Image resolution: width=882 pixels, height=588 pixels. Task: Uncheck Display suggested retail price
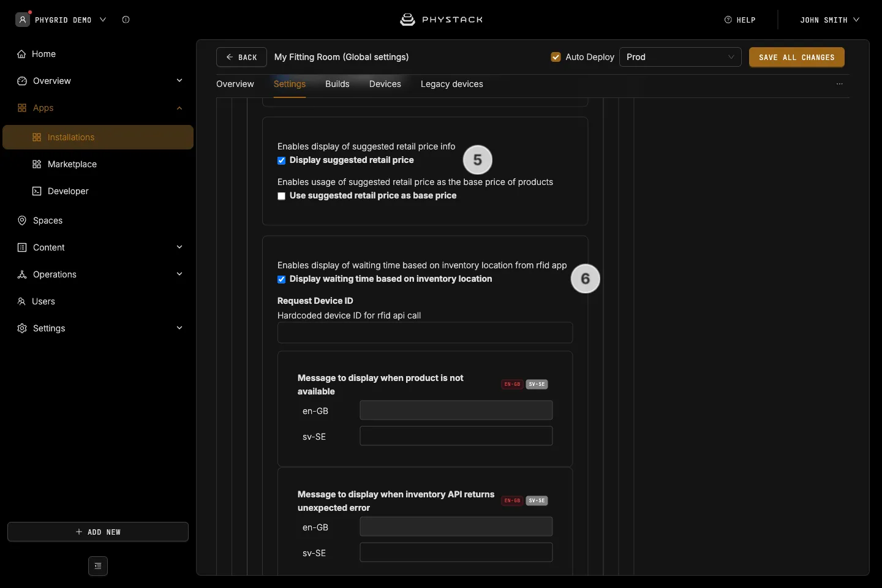282,160
